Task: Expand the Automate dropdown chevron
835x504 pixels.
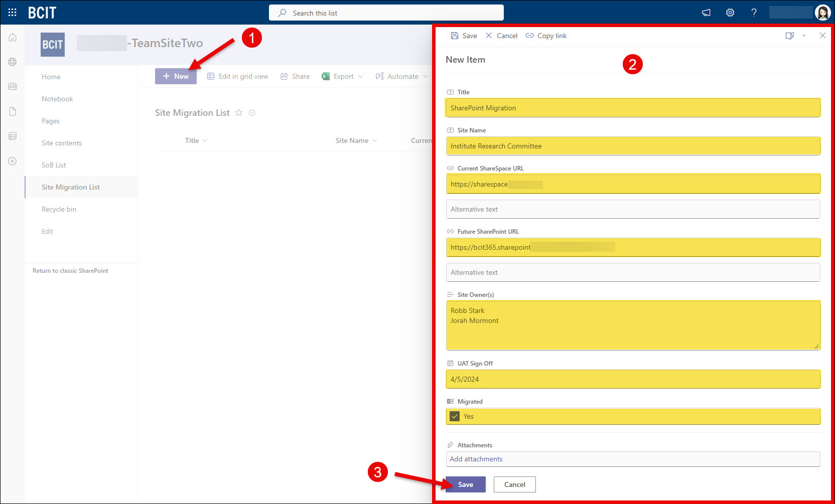Action: (x=426, y=76)
